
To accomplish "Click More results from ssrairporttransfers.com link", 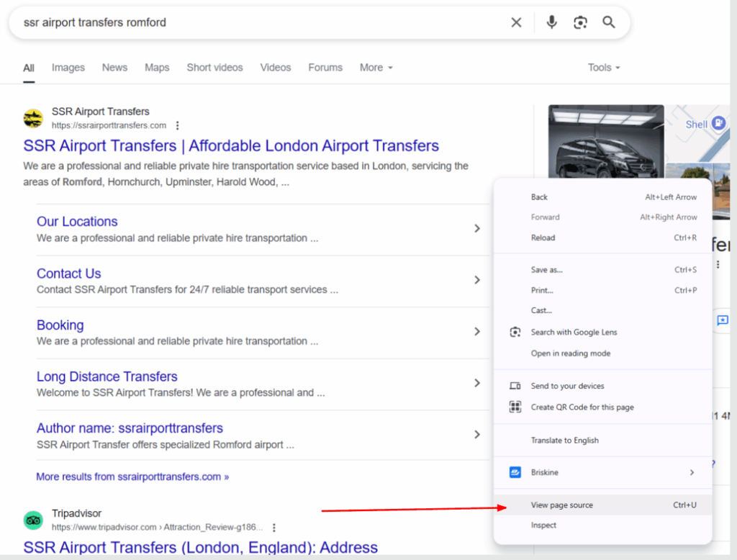I will point(132,477).
